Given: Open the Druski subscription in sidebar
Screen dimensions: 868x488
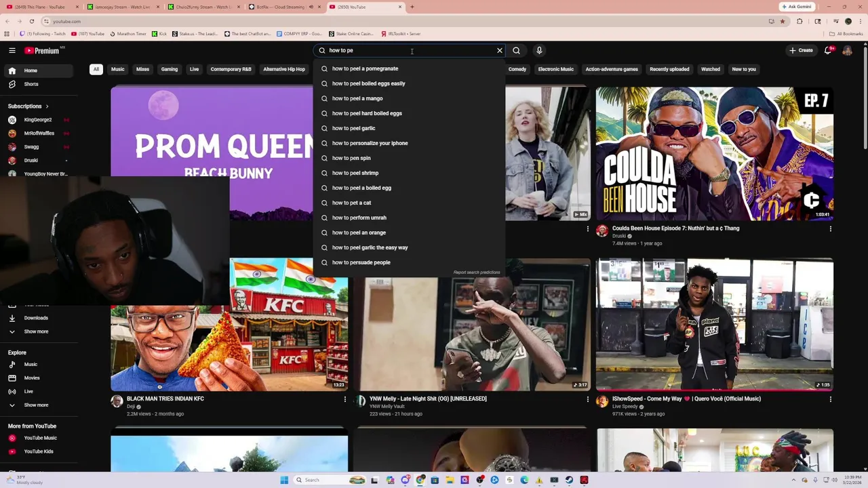Looking at the screenshot, I should click(39, 161).
